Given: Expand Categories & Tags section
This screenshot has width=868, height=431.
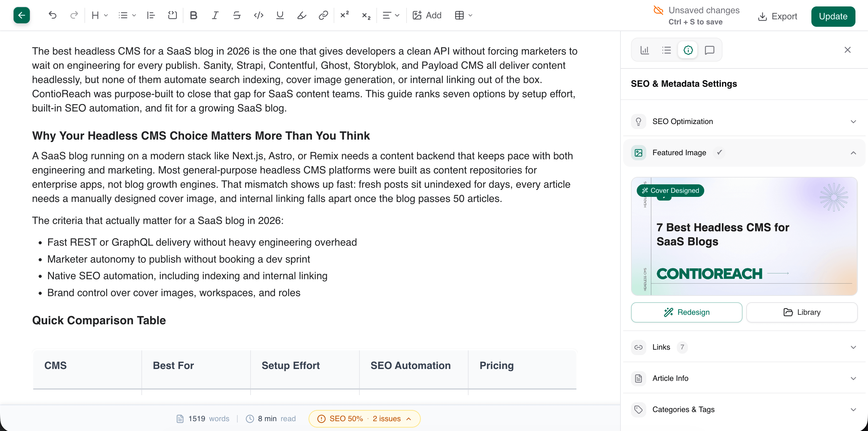Looking at the screenshot, I should [744, 409].
